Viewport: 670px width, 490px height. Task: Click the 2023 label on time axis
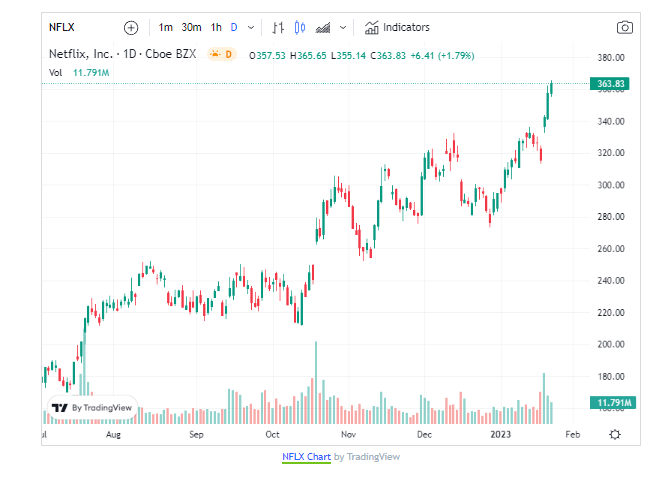coord(500,435)
